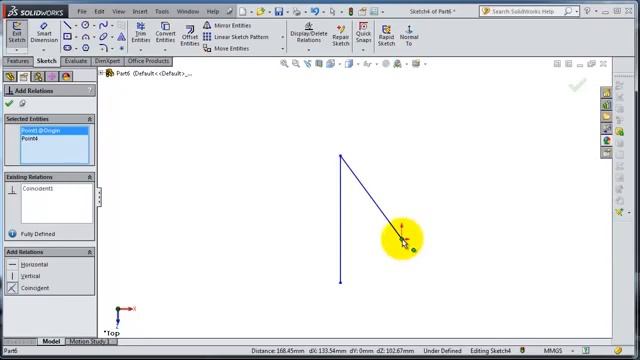Image resolution: width=640 pixels, height=360 pixels.
Task: Select the Line sketch tool
Action: pos(67,25)
